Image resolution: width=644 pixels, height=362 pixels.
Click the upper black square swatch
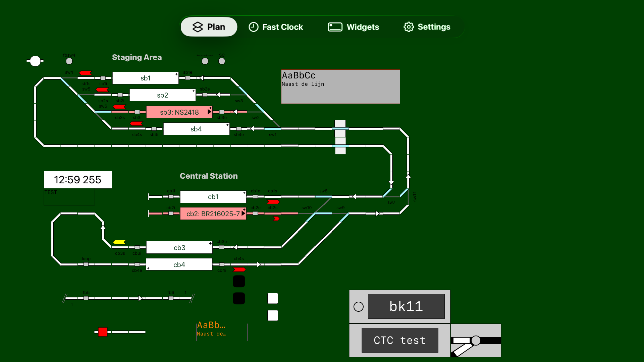click(x=239, y=281)
